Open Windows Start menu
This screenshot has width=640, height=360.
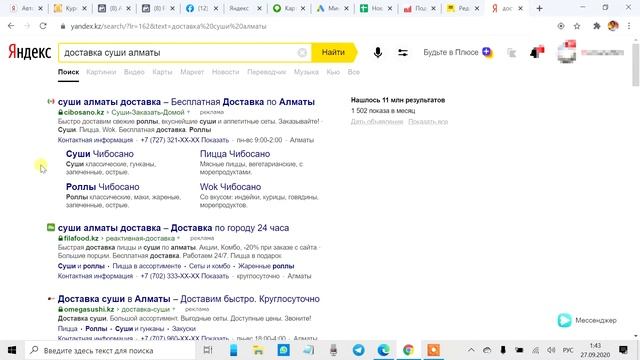click(x=12, y=350)
